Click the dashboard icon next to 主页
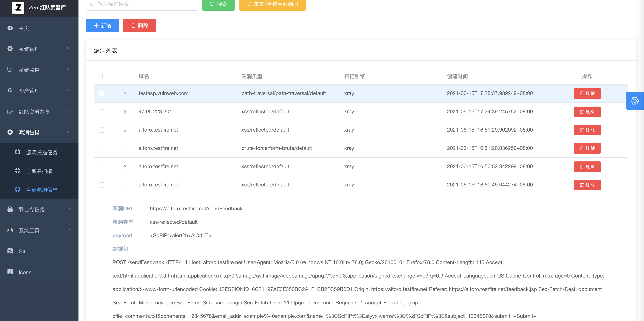The image size is (644, 321). pyautogui.click(x=10, y=28)
